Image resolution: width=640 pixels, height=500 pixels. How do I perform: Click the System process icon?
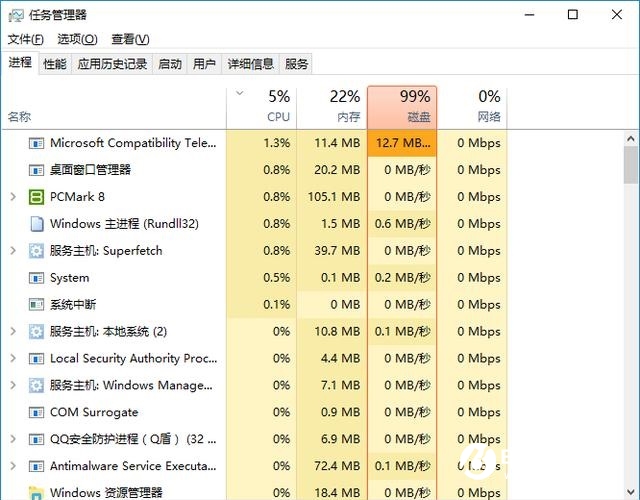pos(36,278)
